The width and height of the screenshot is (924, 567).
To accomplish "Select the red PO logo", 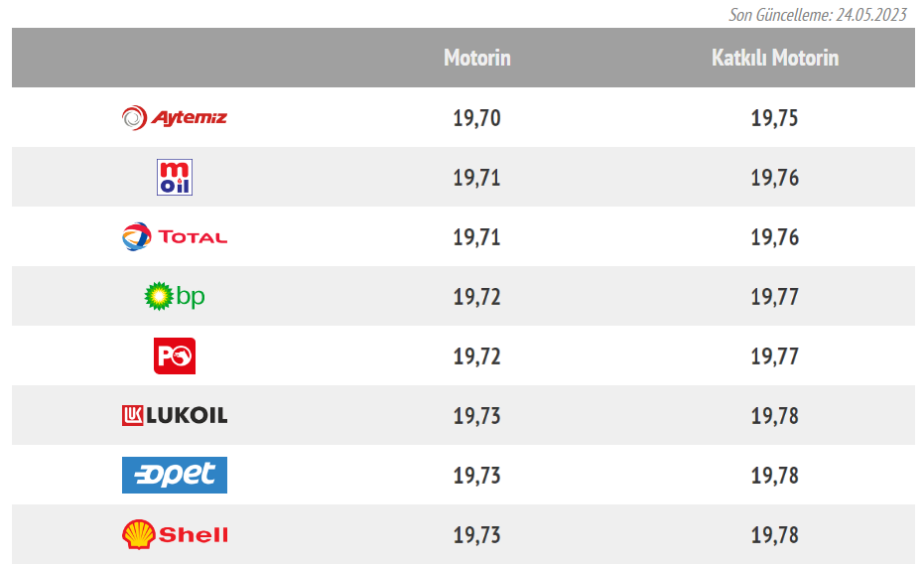I will [x=175, y=355].
